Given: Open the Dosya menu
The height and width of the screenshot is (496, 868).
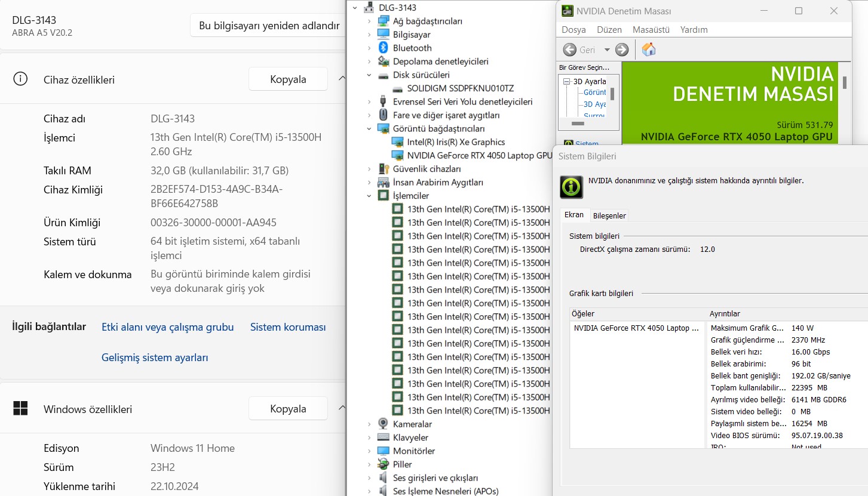Looking at the screenshot, I should [573, 29].
